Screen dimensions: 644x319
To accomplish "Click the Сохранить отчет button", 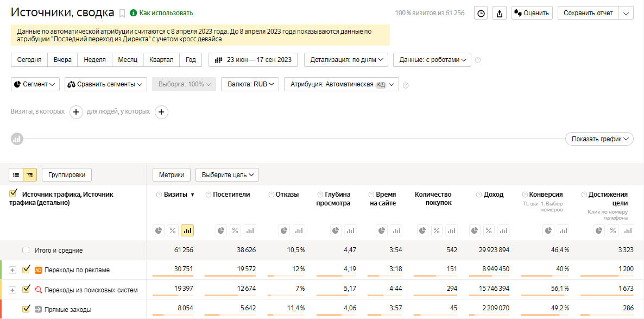I will pos(588,13).
